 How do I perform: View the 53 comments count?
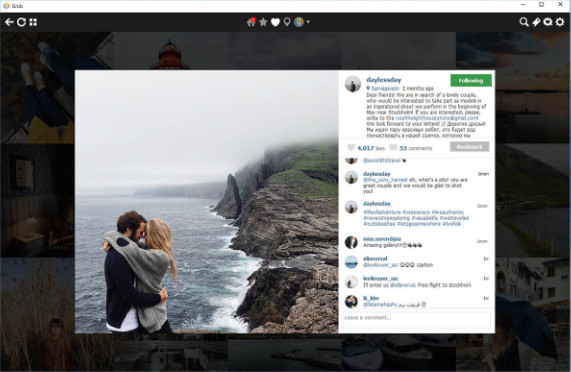click(415, 148)
